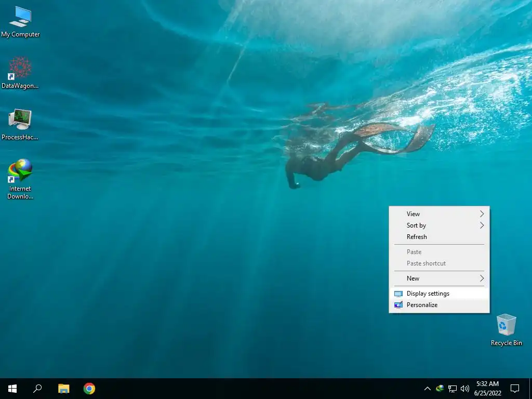The image size is (532, 399).
Task: Click the Display settings monitor icon
Action: [398, 294]
